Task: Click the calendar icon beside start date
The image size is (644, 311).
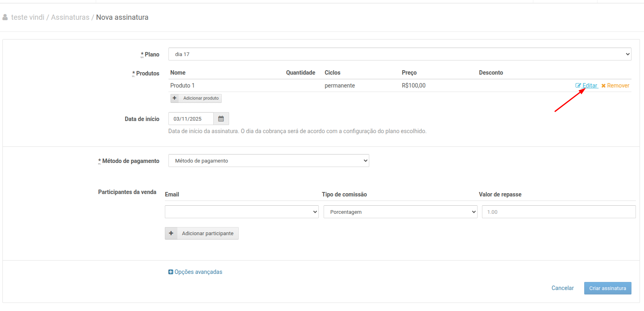Action: coord(221,119)
